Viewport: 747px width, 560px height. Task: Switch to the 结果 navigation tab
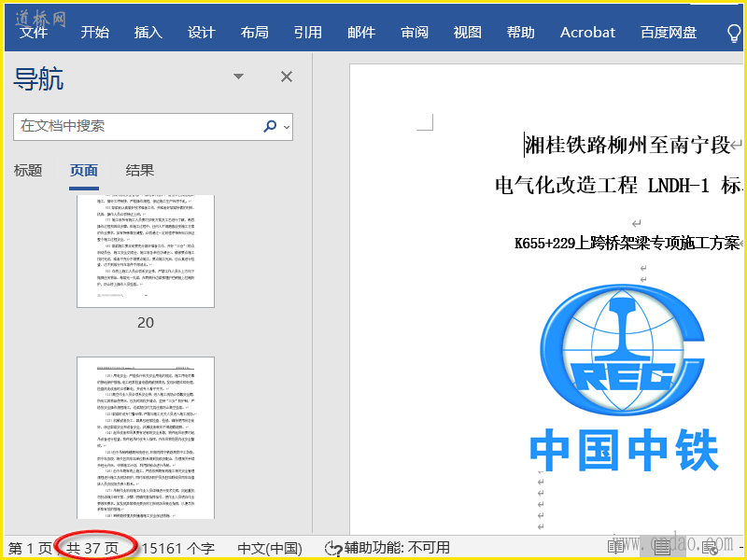[x=139, y=171]
